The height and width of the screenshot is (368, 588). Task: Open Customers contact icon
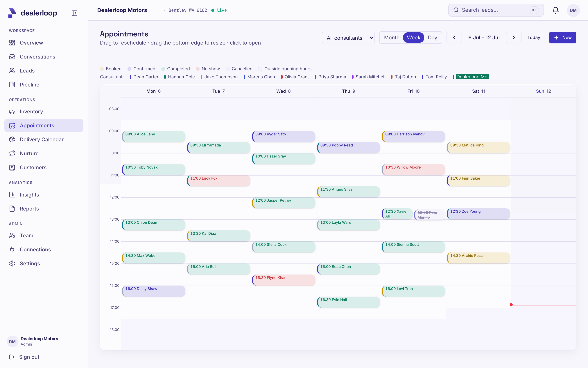click(12, 167)
